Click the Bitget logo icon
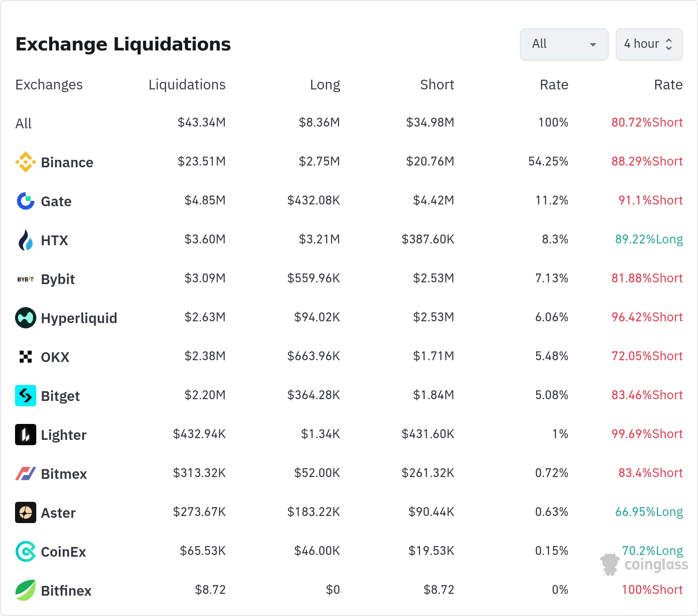698x616 pixels. (26, 396)
